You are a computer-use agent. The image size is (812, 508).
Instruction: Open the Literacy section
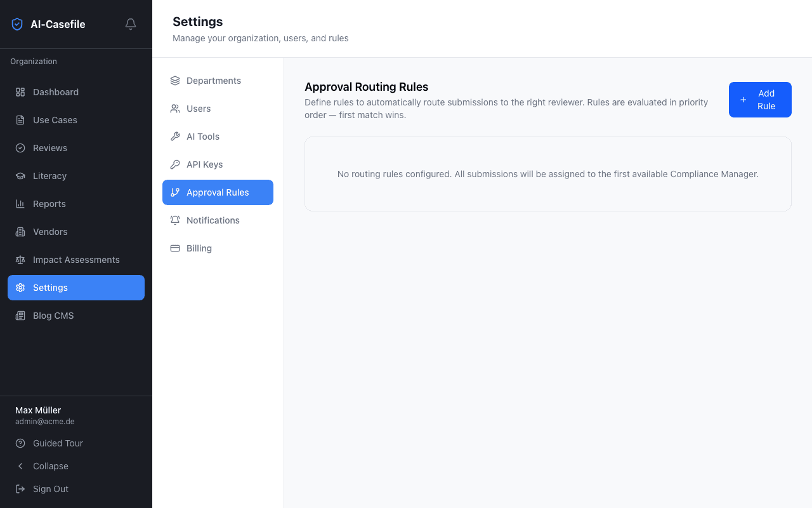(x=49, y=176)
